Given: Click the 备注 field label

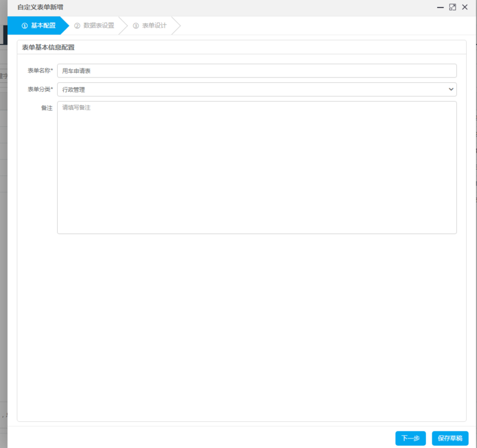Looking at the screenshot, I should tap(47, 108).
